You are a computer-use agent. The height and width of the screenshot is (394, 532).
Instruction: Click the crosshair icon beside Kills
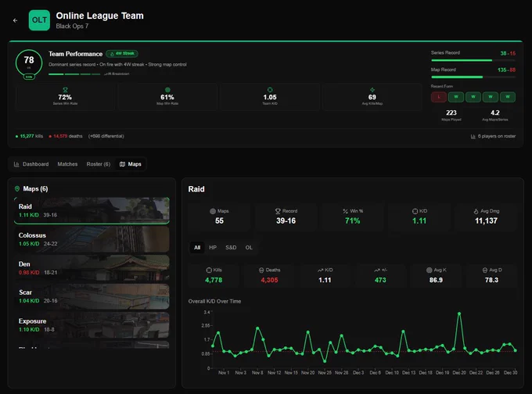(209, 270)
